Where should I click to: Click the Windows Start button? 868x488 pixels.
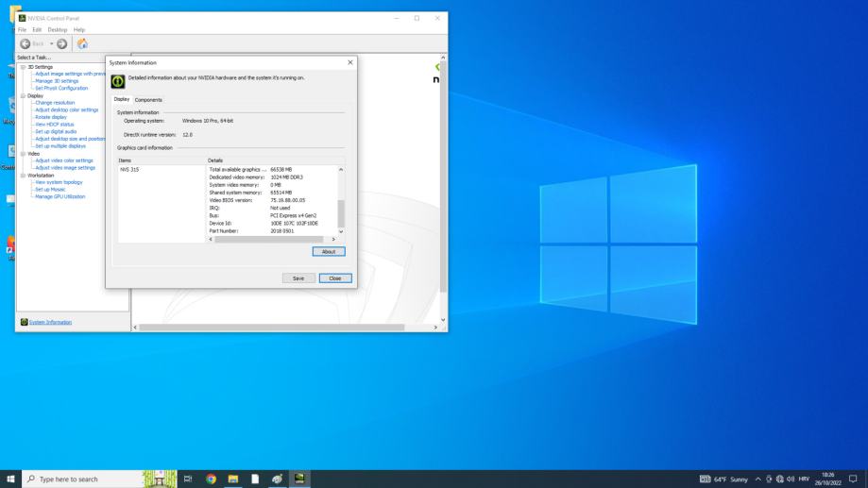11,479
